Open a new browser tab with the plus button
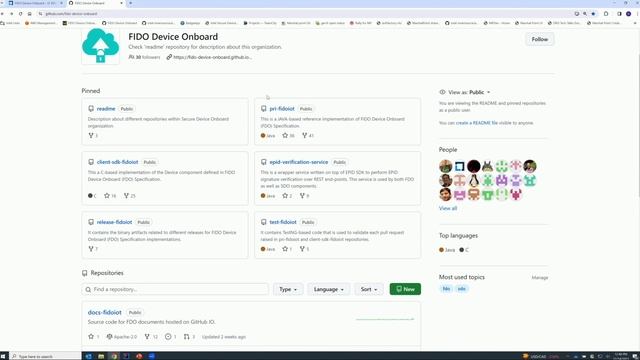Image resolution: width=640 pixels, height=360 pixels. 131,3
